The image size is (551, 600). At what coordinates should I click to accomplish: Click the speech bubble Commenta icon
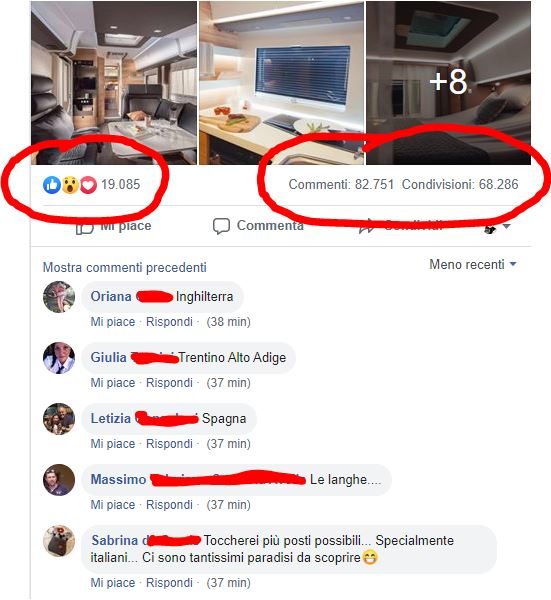(221, 226)
